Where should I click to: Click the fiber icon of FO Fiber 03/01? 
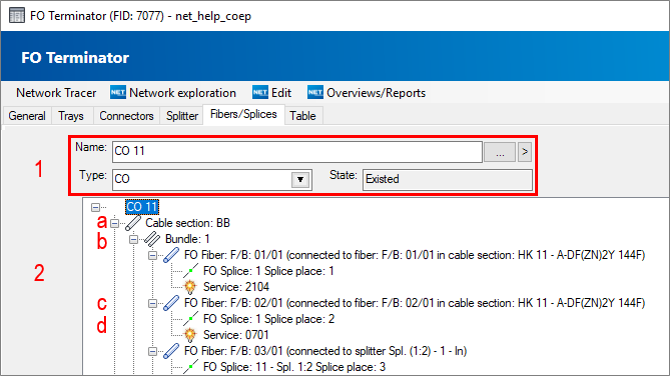click(171, 351)
